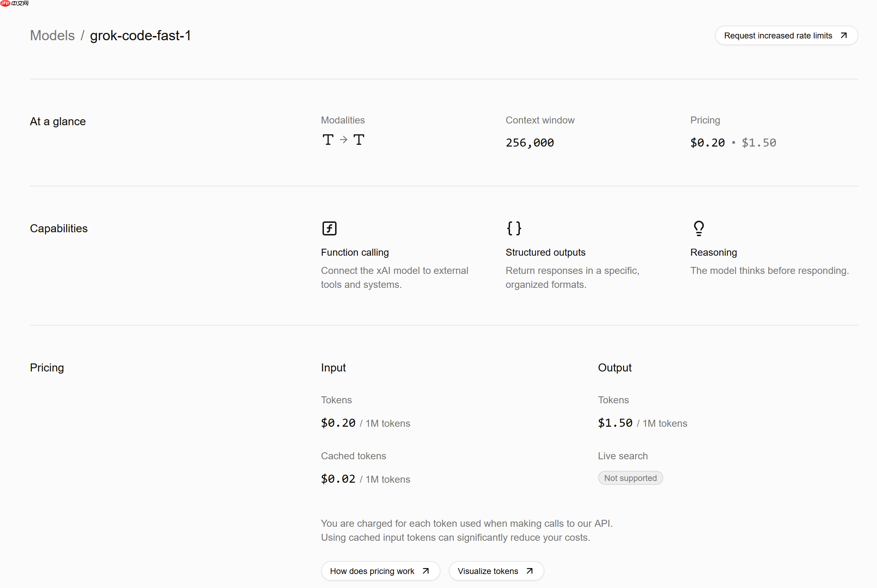The width and height of the screenshot is (877, 588).
Task: Click the arrow between modality icons
Action: point(344,140)
